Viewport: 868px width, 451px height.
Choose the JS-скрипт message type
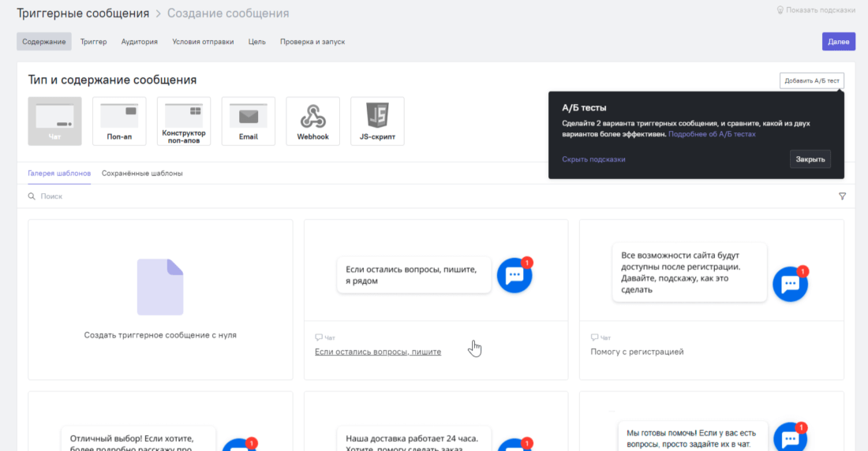377,121
